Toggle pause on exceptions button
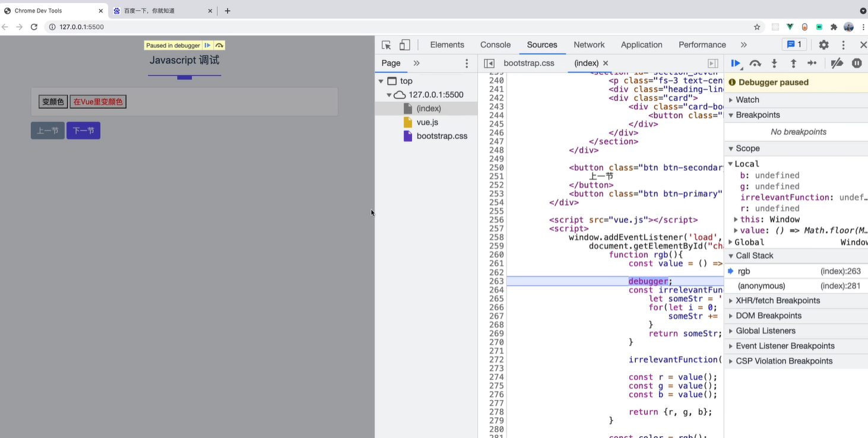The height and width of the screenshot is (438, 868). pos(857,64)
